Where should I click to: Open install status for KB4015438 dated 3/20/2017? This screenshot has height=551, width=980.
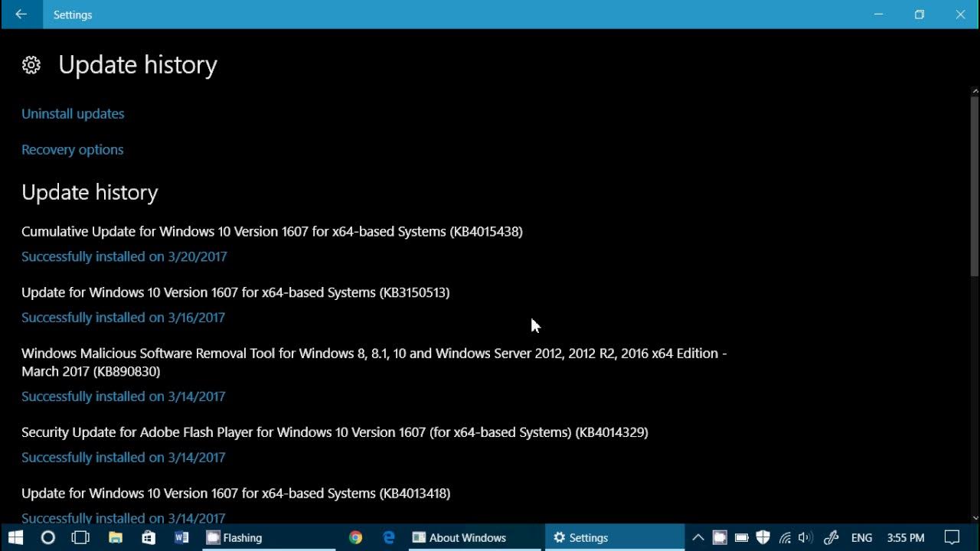pyautogui.click(x=124, y=256)
